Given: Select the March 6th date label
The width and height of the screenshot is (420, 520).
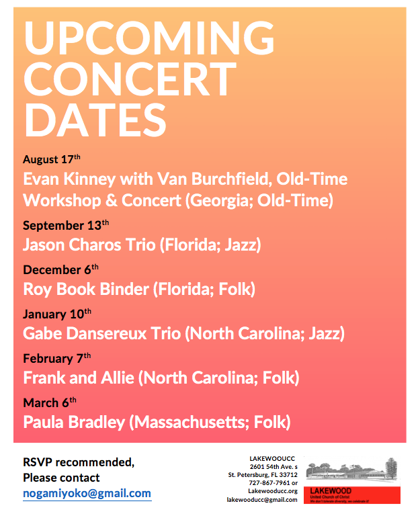Looking at the screenshot, I should [50, 402].
